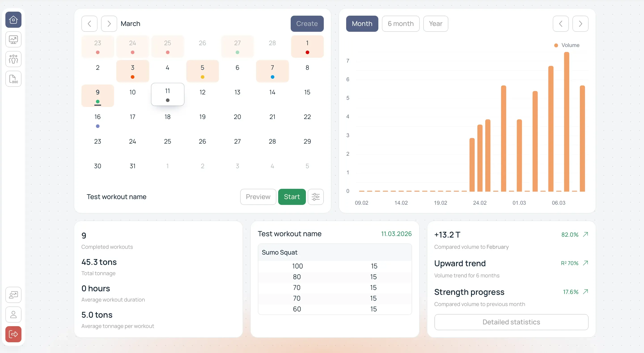Open the clients group sidebar icon
The image size is (644, 353).
click(x=13, y=59)
